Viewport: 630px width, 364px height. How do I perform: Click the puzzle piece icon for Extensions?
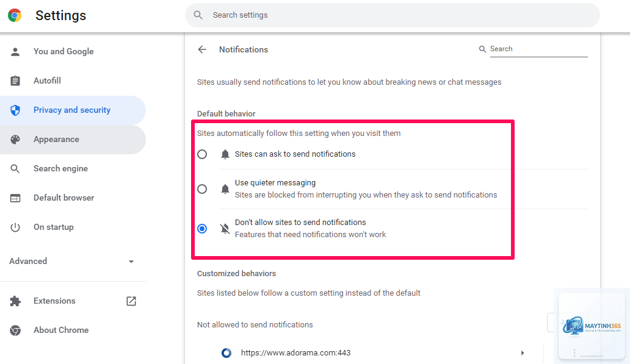point(15,301)
